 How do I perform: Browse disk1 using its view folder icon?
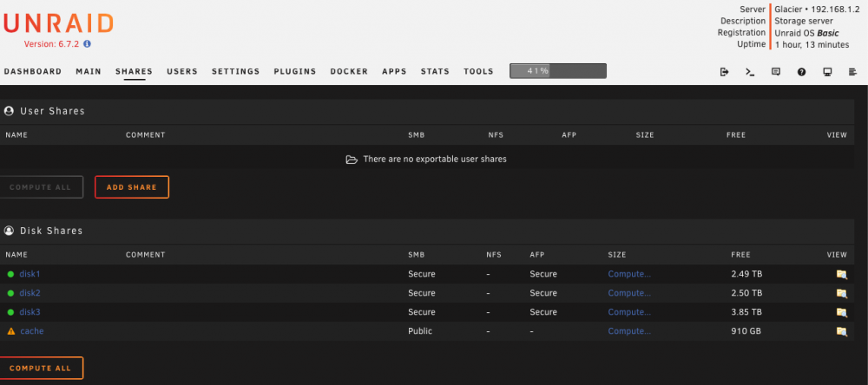[841, 274]
